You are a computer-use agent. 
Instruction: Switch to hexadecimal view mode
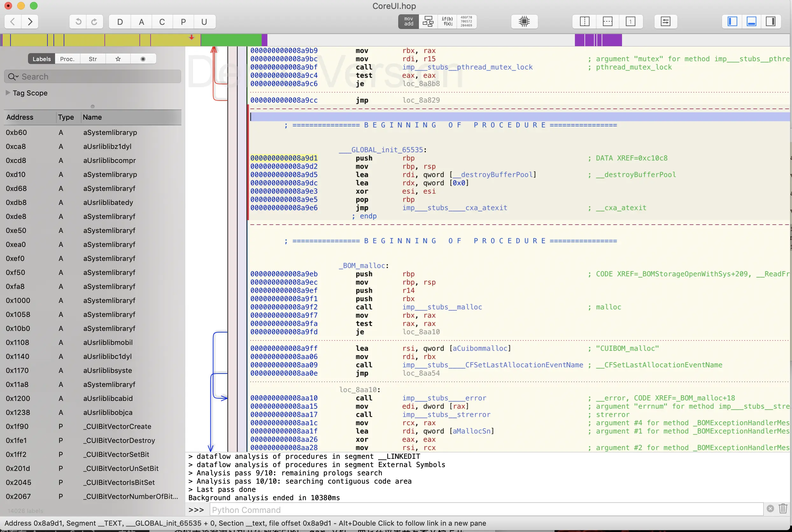click(x=466, y=21)
